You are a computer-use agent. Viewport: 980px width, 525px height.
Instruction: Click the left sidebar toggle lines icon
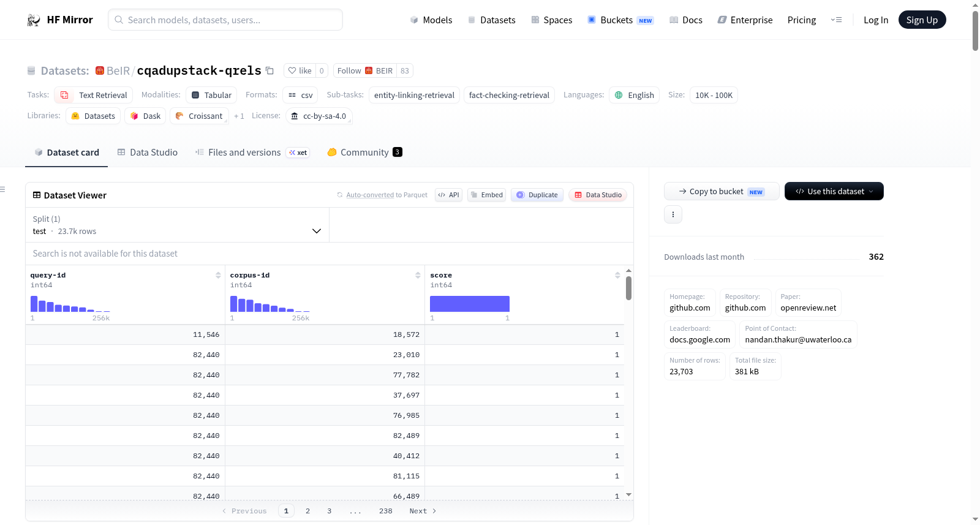pyautogui.click(x=2, y=189)
